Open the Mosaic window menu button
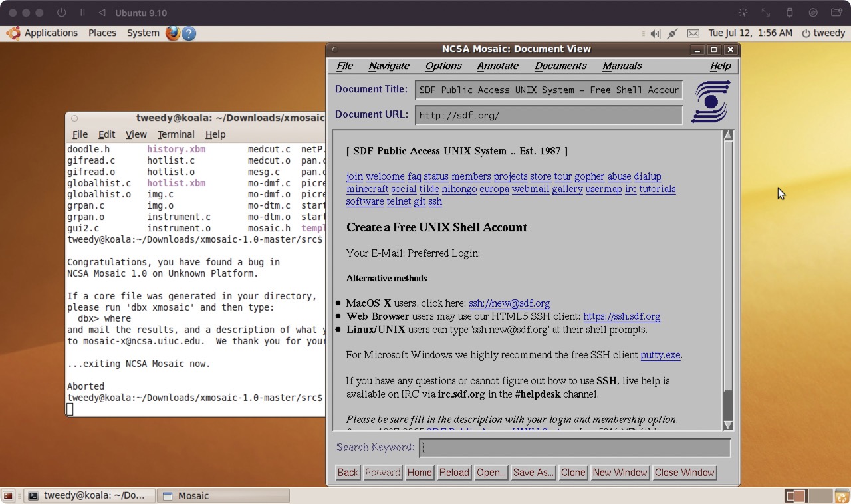 [334, 49]
